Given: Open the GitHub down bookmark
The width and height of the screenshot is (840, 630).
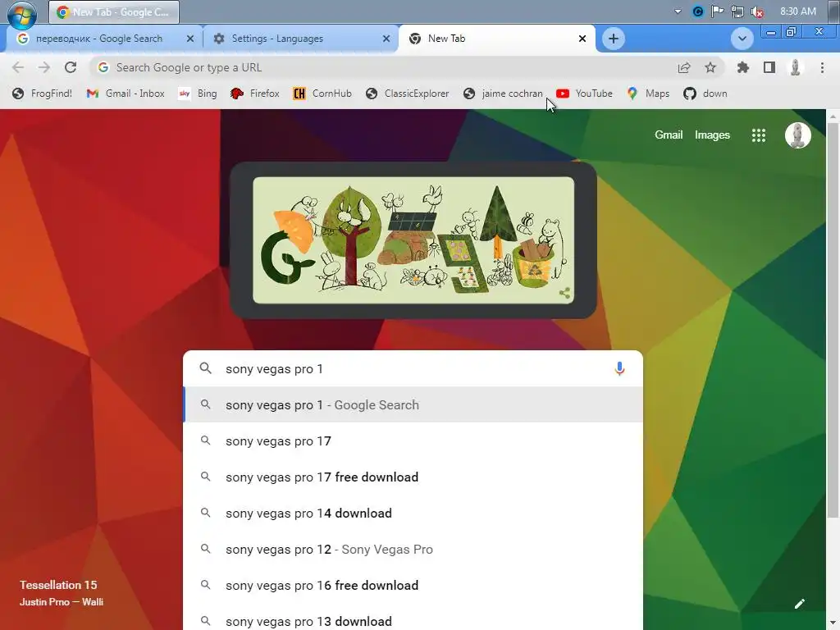Looking at the screenshot, I should tap(705, 94).
